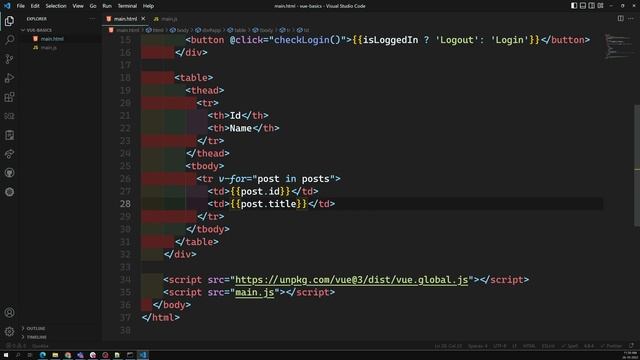Follow the unpkg.com vue.global.js link
640x360 pixels.
pos(351,280)
